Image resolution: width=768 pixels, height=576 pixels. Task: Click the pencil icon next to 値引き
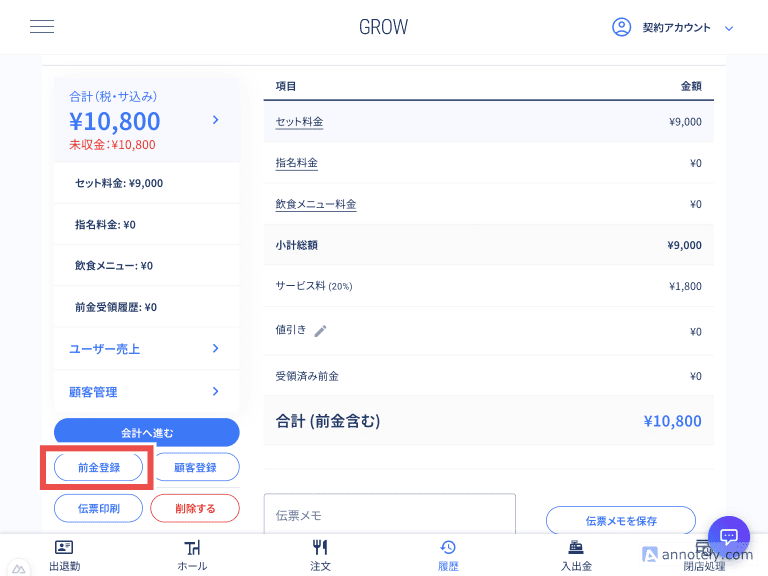pos(320,331)
